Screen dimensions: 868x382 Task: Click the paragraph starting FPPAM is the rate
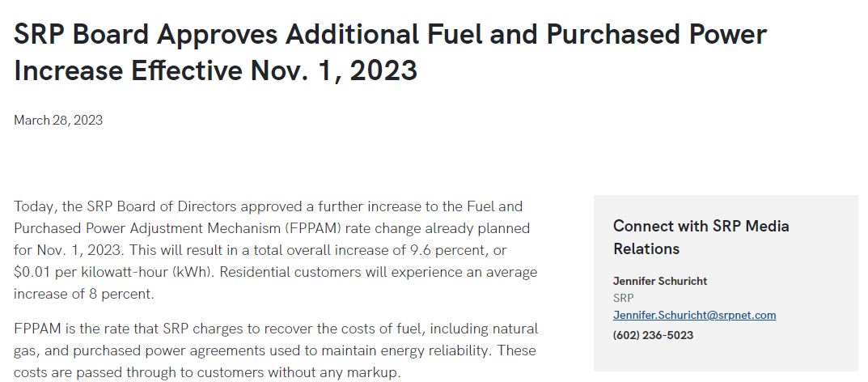click(x=275, y=350)
